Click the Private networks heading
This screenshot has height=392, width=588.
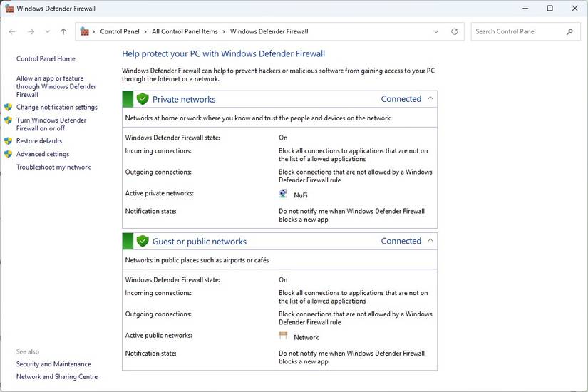[x=184, y=99]
